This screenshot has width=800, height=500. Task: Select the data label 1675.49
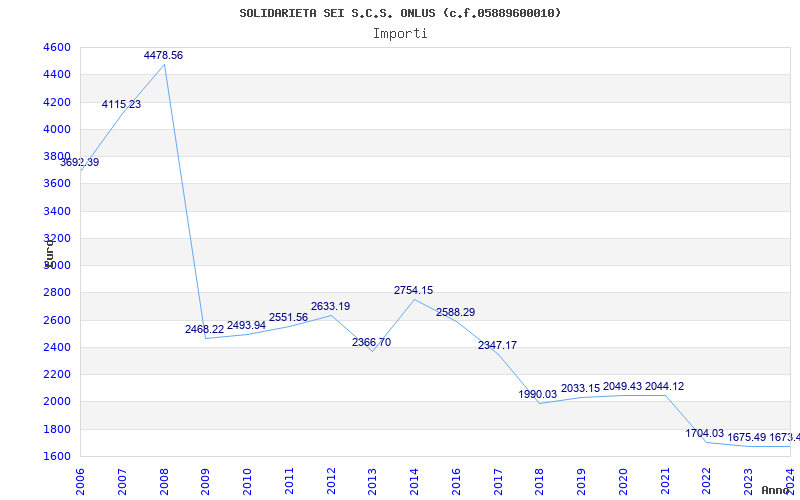pyautogui.click(x=747, y=437)
